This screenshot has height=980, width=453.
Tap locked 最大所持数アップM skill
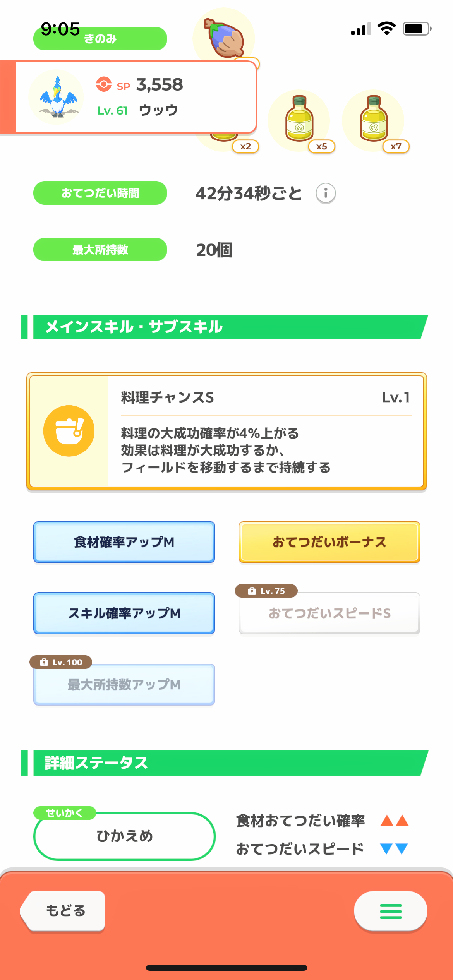124,684
